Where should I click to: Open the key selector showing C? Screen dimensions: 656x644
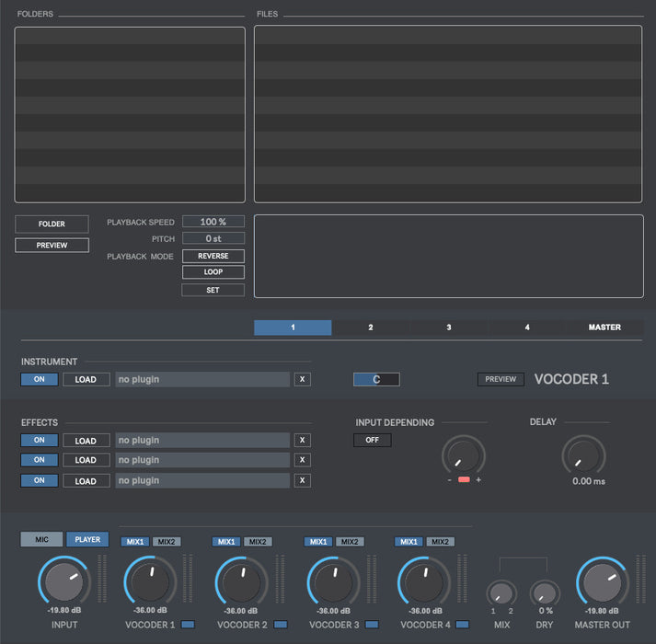point(376,379)
